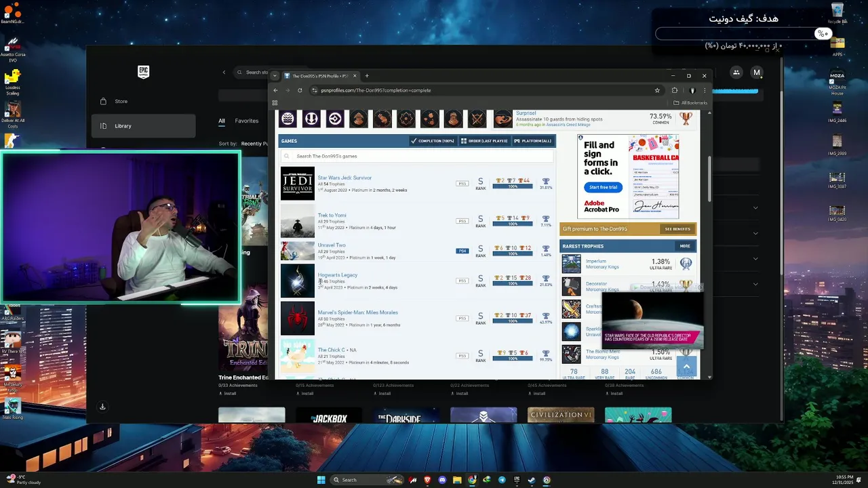Close The-Don995's PSN Profile tab
Screen dimensions: 868x488
(x=355, y=76)
